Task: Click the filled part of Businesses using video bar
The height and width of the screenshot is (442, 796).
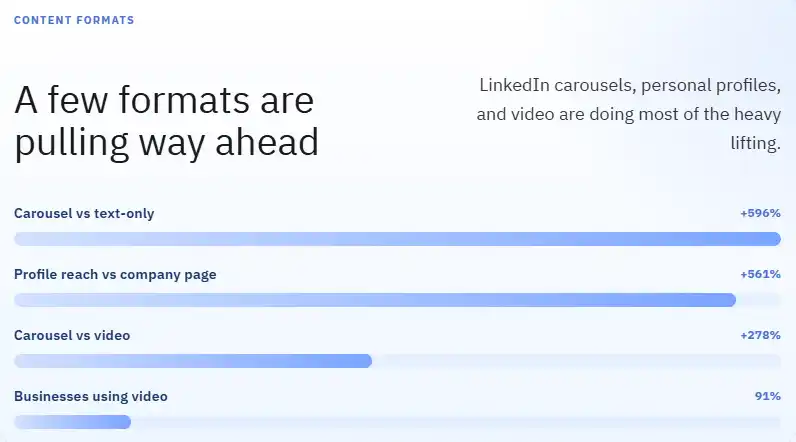Action: (x=73, y=422)
